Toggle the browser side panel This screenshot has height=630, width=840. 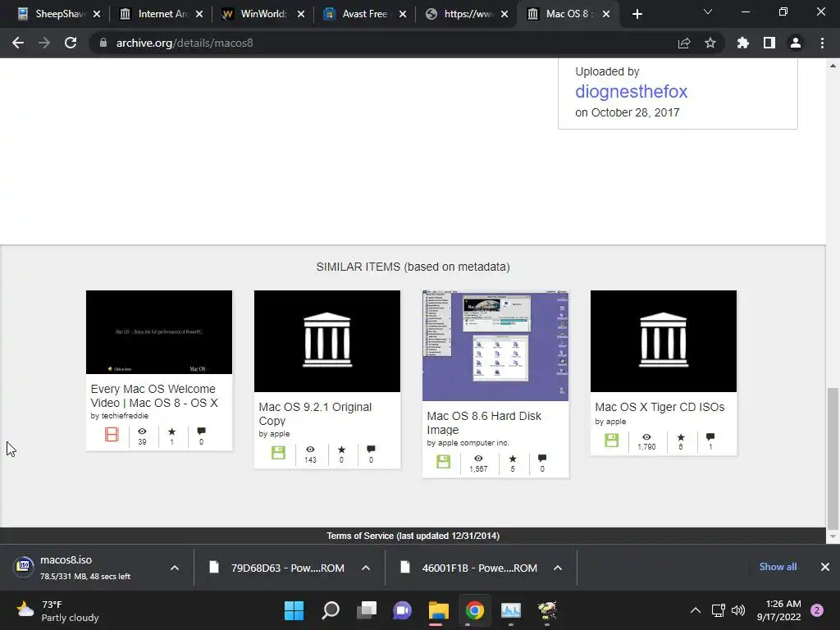pyautogui.click(x=769, y=43)
